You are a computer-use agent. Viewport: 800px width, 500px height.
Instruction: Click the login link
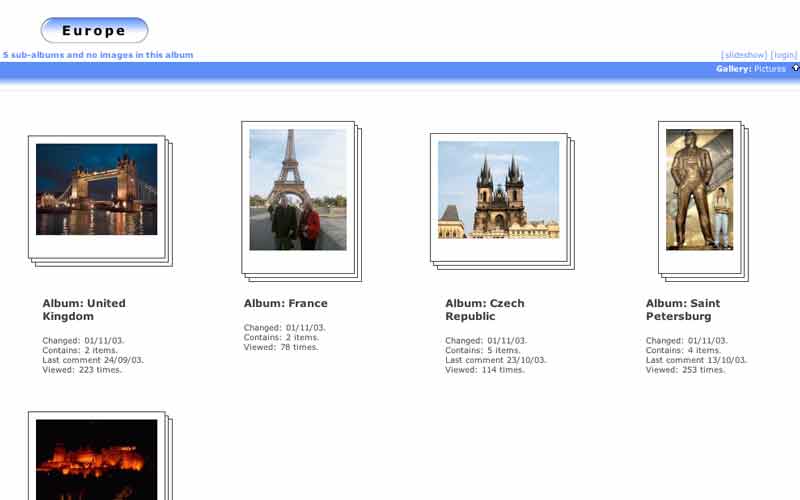[784, 55]
